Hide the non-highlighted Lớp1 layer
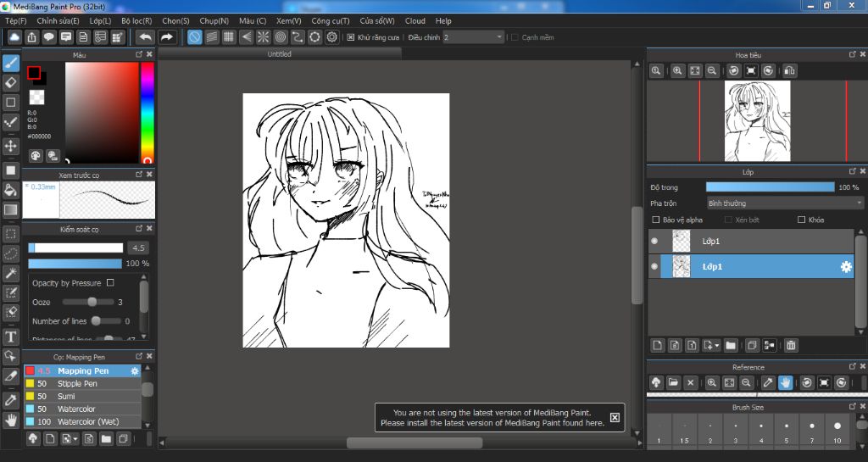Viewport: 868px width, 462px height. pyautogui.click(x=654, y=242)
